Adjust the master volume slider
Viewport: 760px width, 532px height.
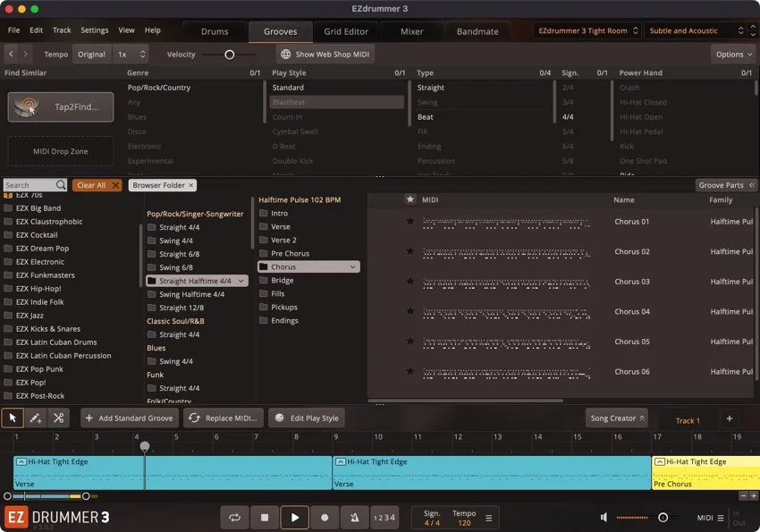[x=663, y=518]
